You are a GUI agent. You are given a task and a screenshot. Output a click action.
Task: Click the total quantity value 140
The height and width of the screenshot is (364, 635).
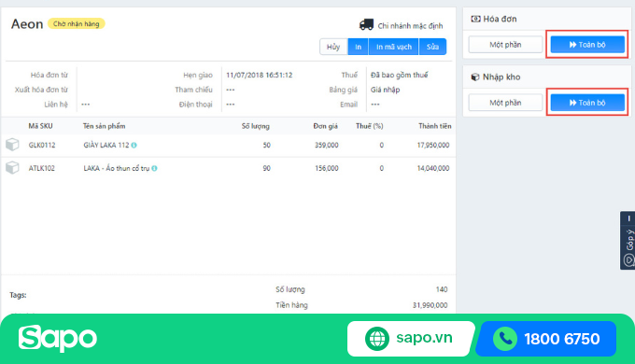pos(442,289)
